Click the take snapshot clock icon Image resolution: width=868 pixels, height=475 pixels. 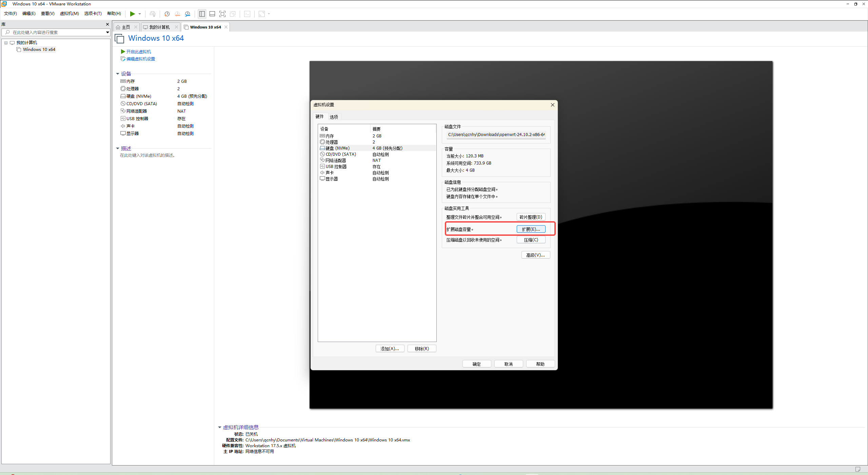point(167,14)
